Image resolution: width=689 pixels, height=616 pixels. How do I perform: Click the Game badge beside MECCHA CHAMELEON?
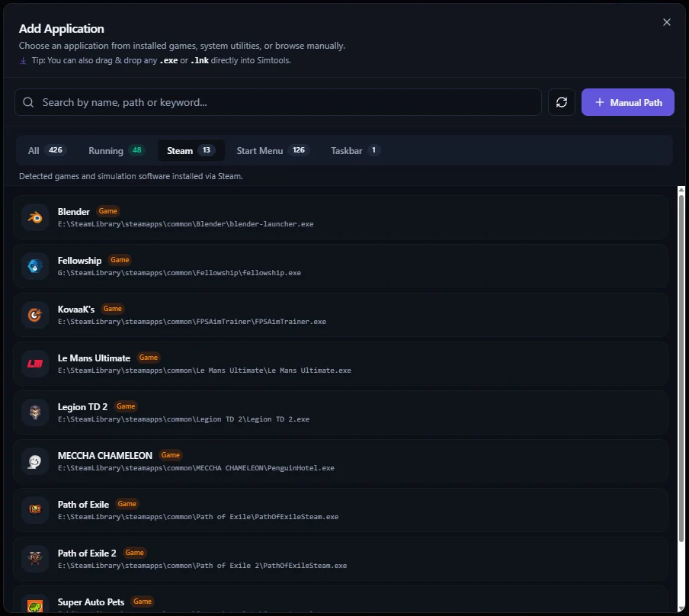171,455
